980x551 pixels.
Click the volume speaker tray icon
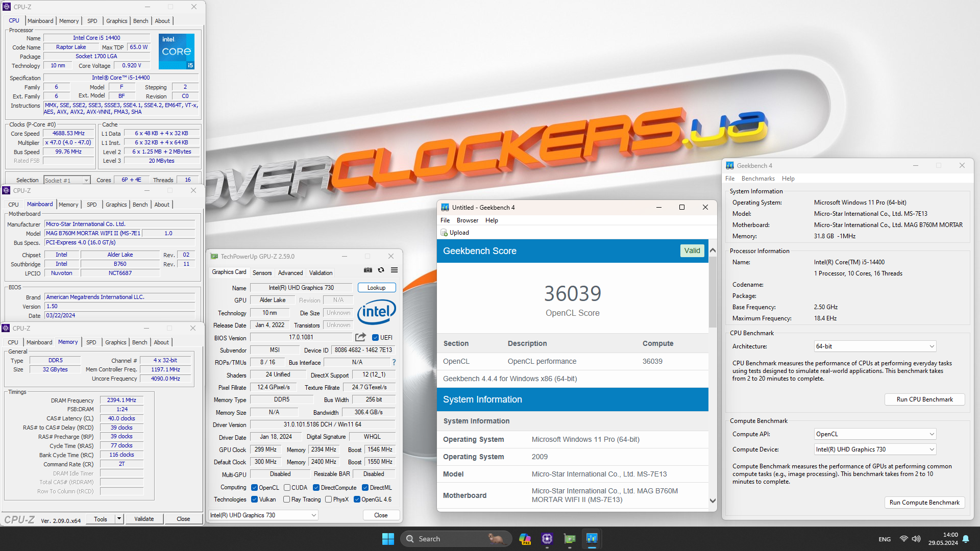pyautogui.click(x=916, y=539)
